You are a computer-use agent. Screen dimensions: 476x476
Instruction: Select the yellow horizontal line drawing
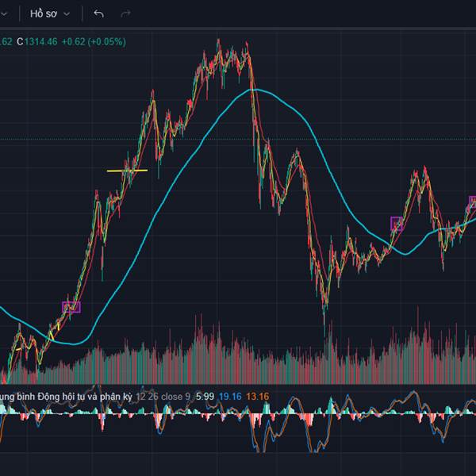(127, 171)
